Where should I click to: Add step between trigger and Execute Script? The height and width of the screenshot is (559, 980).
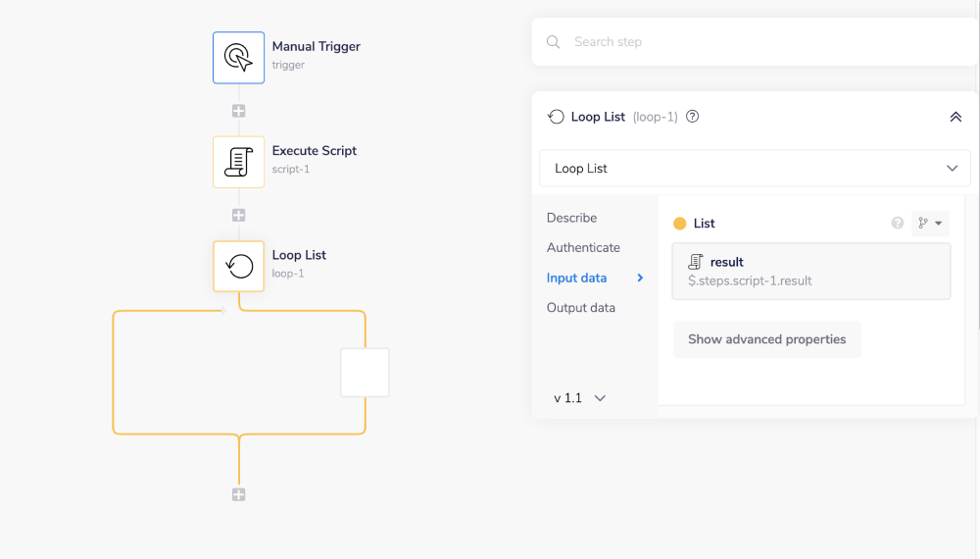click(x=238, y=111)
